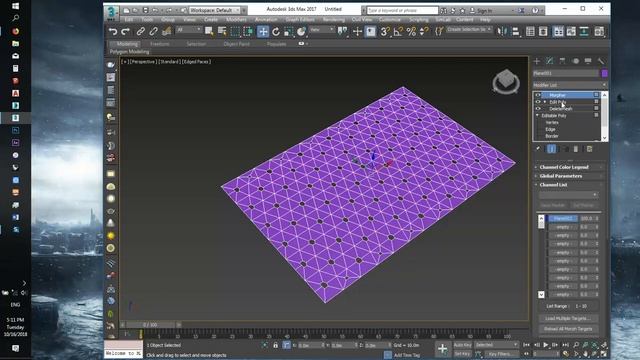Toggle 3D Snaps in main toolbar
640x360 pixels.
(385, 31)
